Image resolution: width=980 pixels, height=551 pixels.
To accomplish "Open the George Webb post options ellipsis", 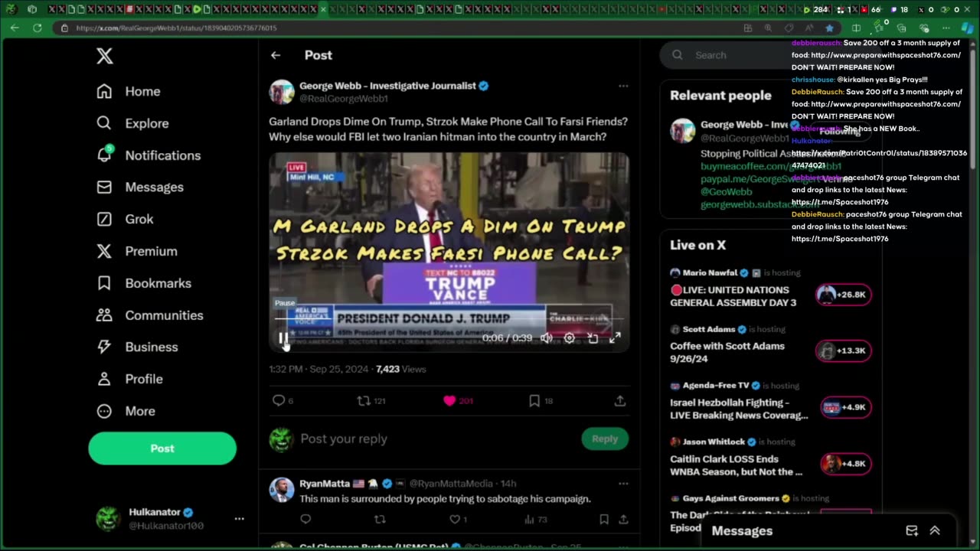I will 623,86.
